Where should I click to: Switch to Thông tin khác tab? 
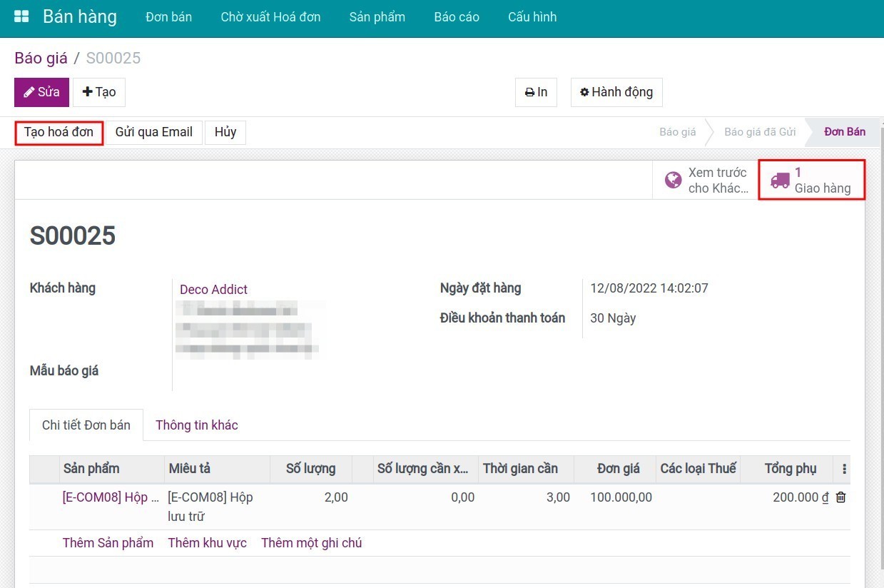click(197, 425)
